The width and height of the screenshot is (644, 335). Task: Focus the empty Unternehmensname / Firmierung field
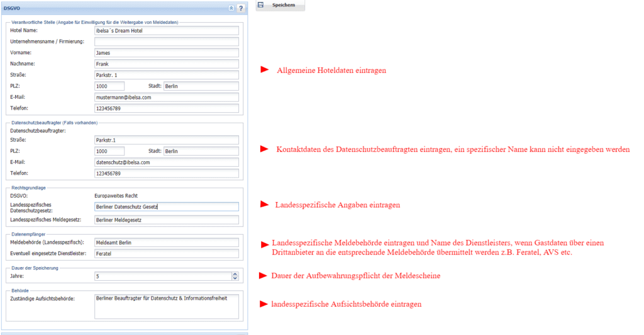pyautogui.click(x=166, y=42)
